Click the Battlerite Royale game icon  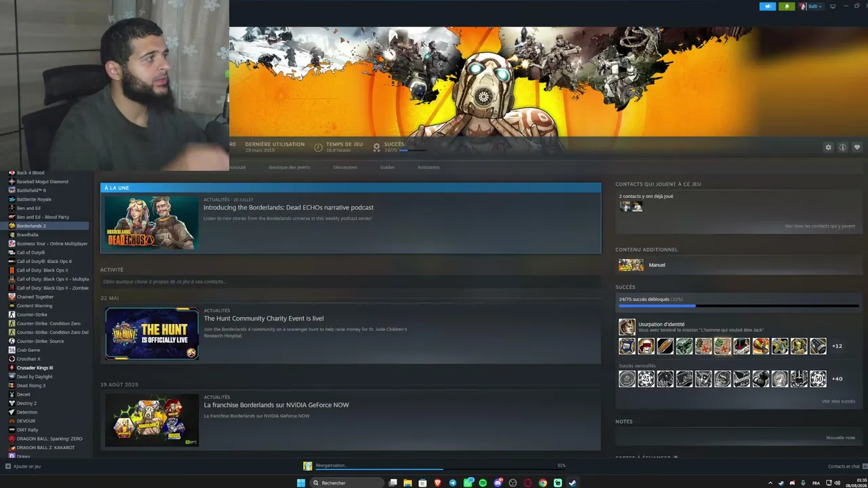click(12, 199)
